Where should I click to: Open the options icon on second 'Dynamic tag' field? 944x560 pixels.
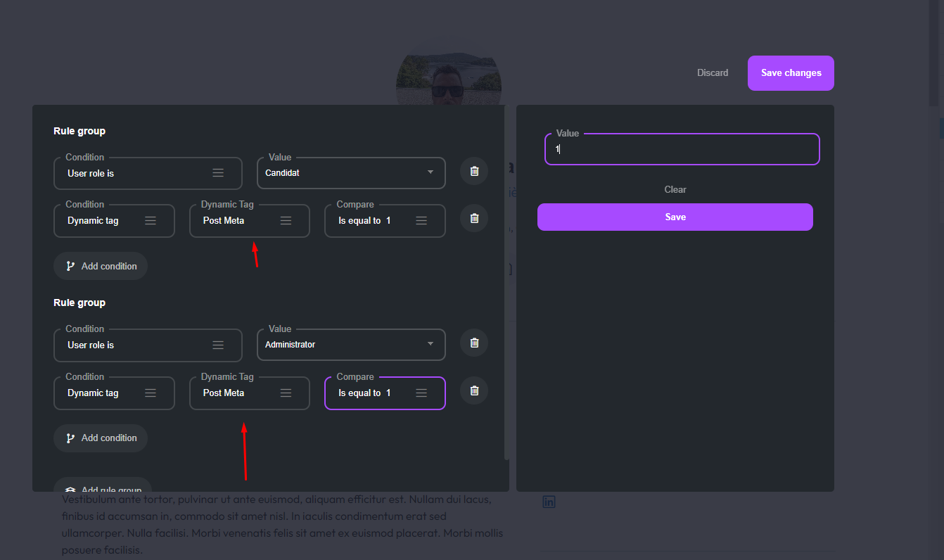point(151,393)
